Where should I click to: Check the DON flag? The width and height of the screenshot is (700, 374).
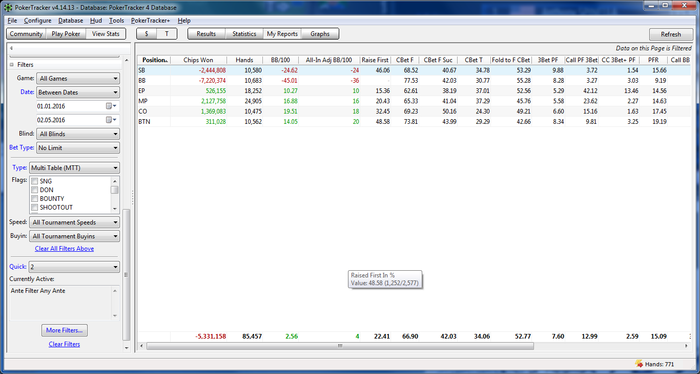coord(35,190)
